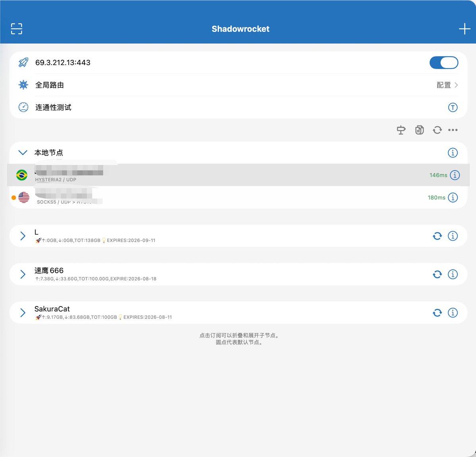Open info for SakuraCat subscription
Image resolution: width=476 pixels, height=457 pixels.
[453, 313]
